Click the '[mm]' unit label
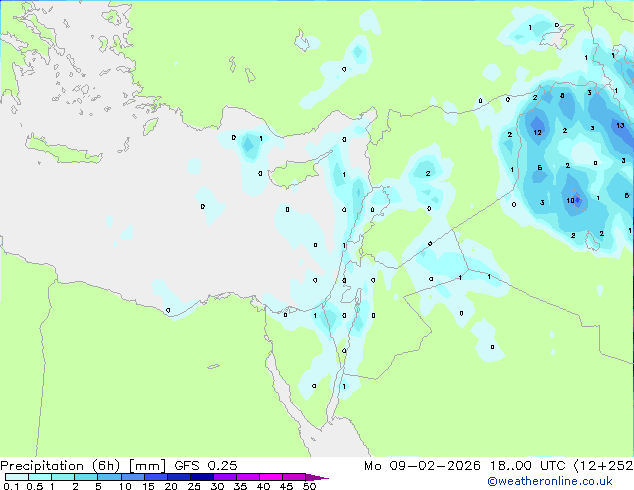This screenshot has height=490, width=634. (x=147, y=466)
